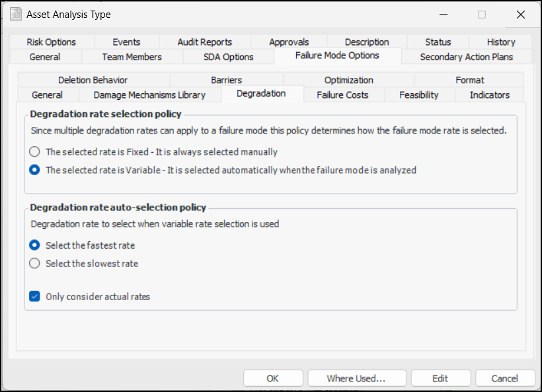Show the Deletion Behavior tab
542x392 pixels.
point(93,80)
